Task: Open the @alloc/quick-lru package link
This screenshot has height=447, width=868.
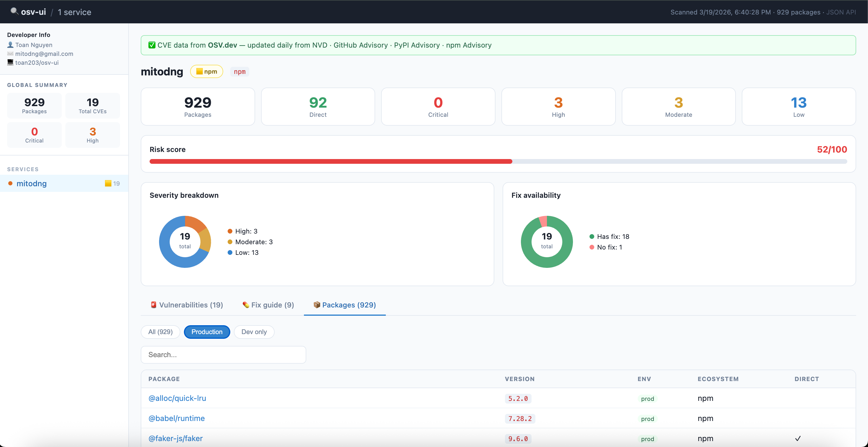Action: pos(177,398)
